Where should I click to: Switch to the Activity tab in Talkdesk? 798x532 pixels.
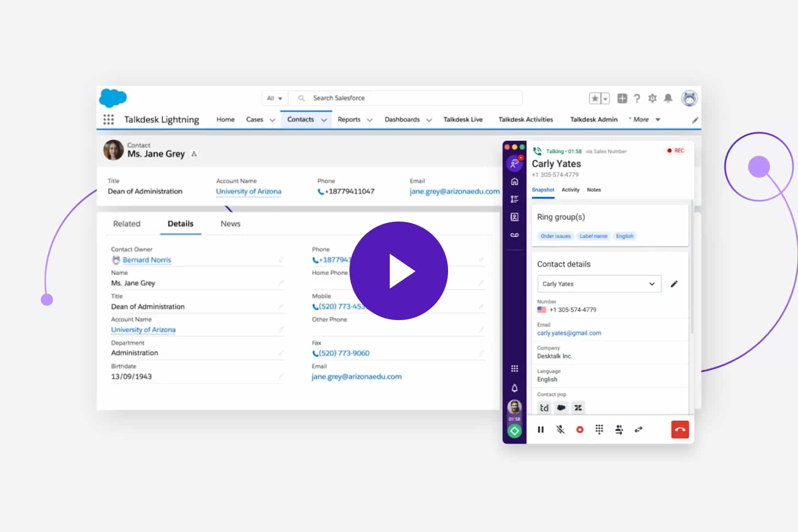coord(570,190)
